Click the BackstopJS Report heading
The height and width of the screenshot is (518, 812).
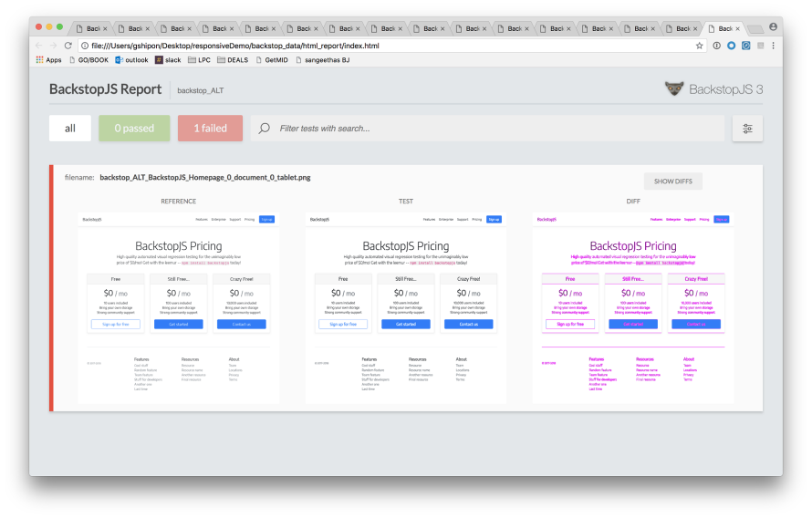pyautogui.click(x=106, y=89)
